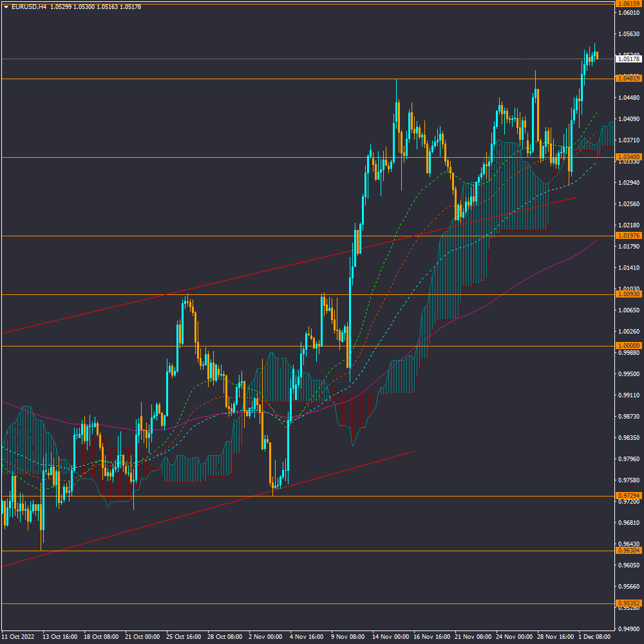The image size is (644, 644).
Task: Click the EURUSD,H4 chart title text
Action: (x=29, y=6)
